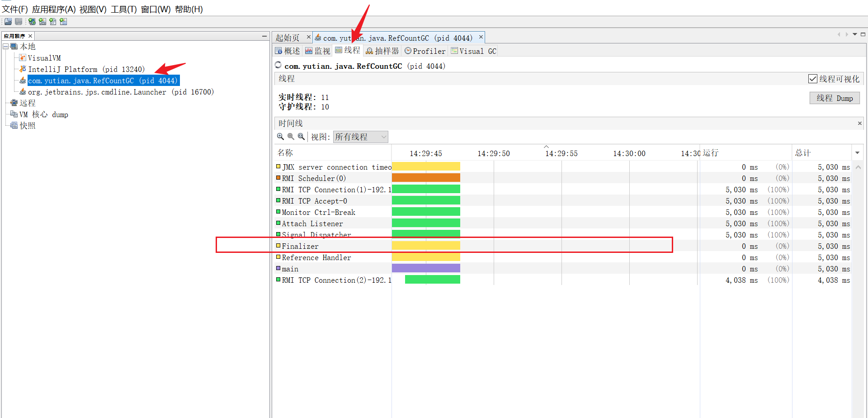Collapse the 本地 tree node

[6, 47]
